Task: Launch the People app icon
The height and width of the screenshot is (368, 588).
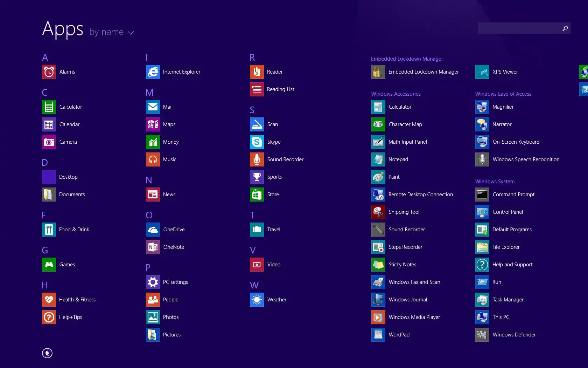Action: [x=153, y=300]
